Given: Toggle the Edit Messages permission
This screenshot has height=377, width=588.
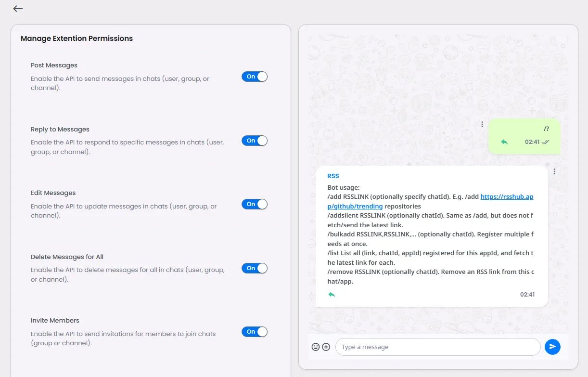Looking at the screenshot, I should click(255, 204).
